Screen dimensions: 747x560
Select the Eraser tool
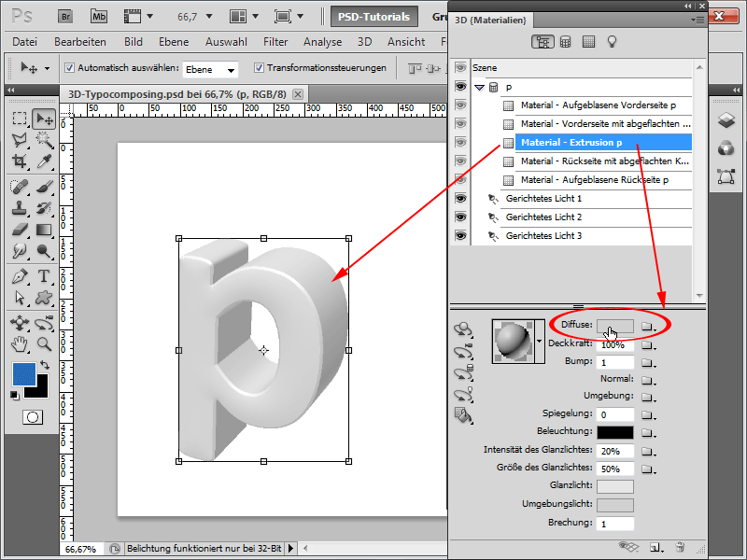point(19,230)
